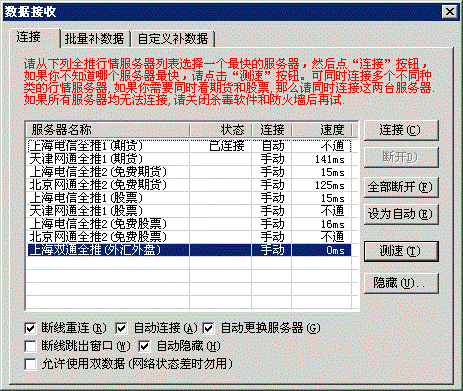This screenshot has height=391, width=463.
Task: Click the 连接 column header
Action: pos(272,130)
